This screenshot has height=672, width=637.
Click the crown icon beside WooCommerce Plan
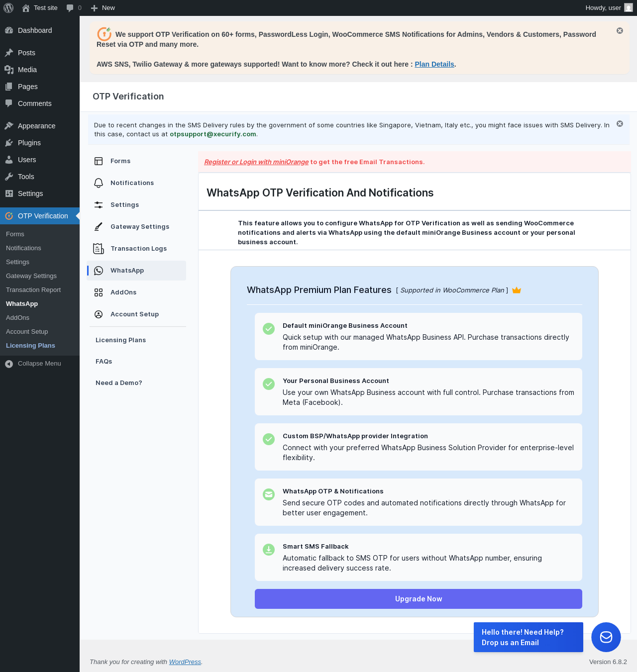(517, 290)
